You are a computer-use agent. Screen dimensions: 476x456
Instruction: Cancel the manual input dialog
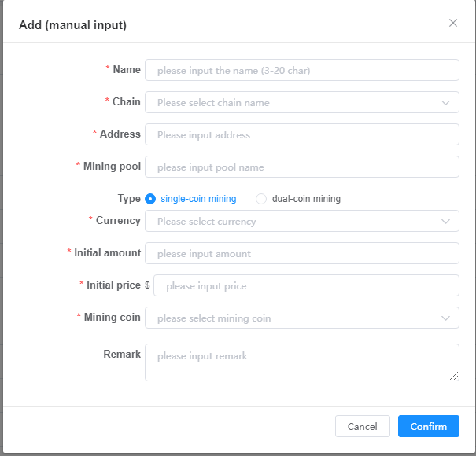(363, 426)
